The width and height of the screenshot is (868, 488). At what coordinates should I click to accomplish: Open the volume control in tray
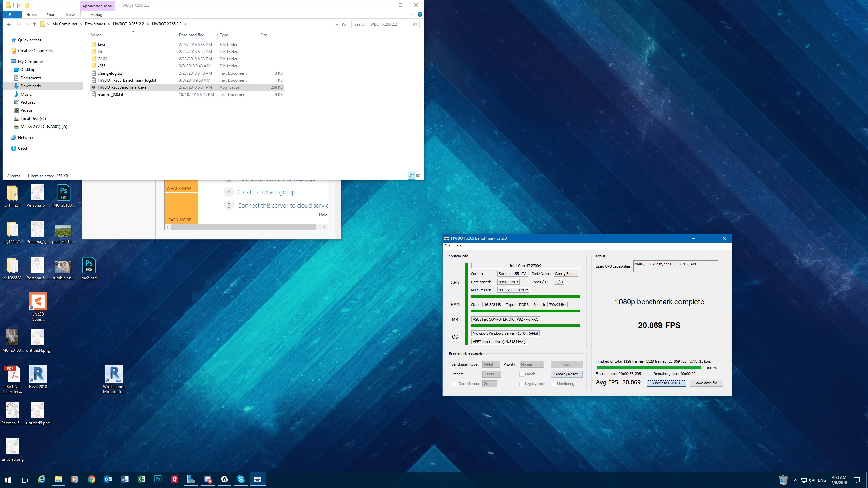click(x=812, y=480)
